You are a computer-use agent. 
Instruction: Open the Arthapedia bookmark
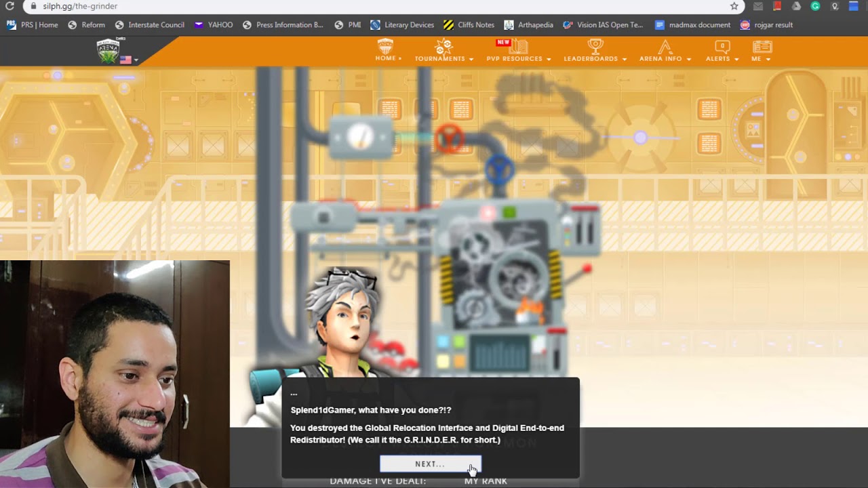pos(528,25)
